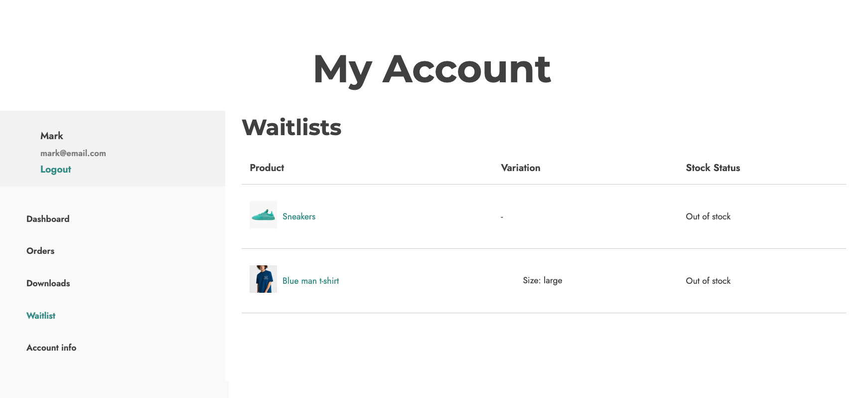Open the Sneakers product link

point(299,216)
